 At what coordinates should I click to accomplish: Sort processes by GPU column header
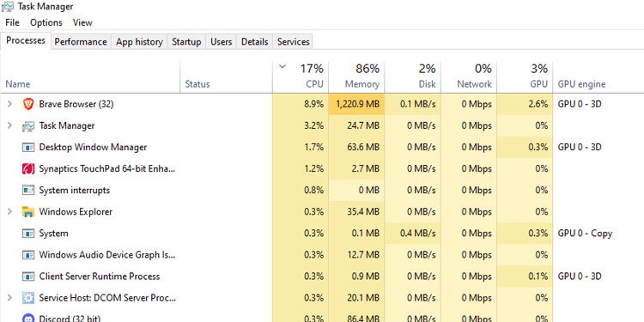pos(525,77)
